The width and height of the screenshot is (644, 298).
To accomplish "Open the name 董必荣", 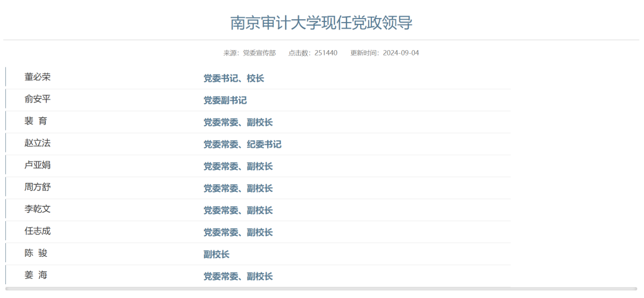I will [38, 77].
